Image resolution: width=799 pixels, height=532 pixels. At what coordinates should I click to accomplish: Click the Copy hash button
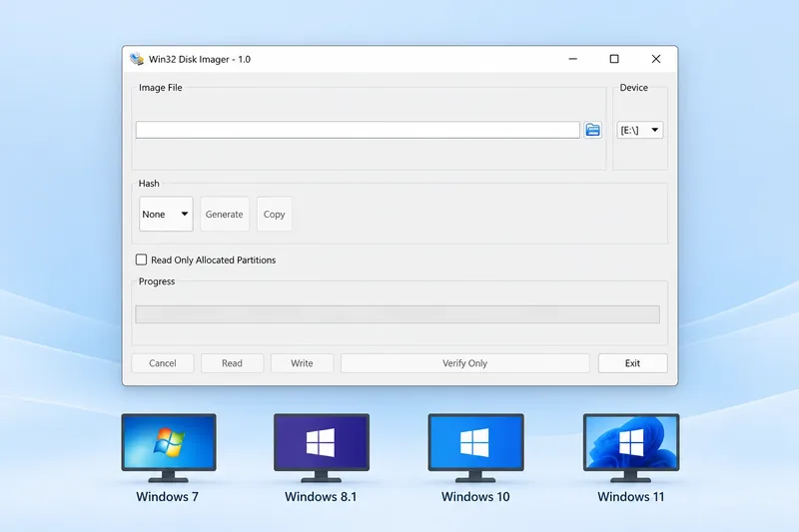274,214
